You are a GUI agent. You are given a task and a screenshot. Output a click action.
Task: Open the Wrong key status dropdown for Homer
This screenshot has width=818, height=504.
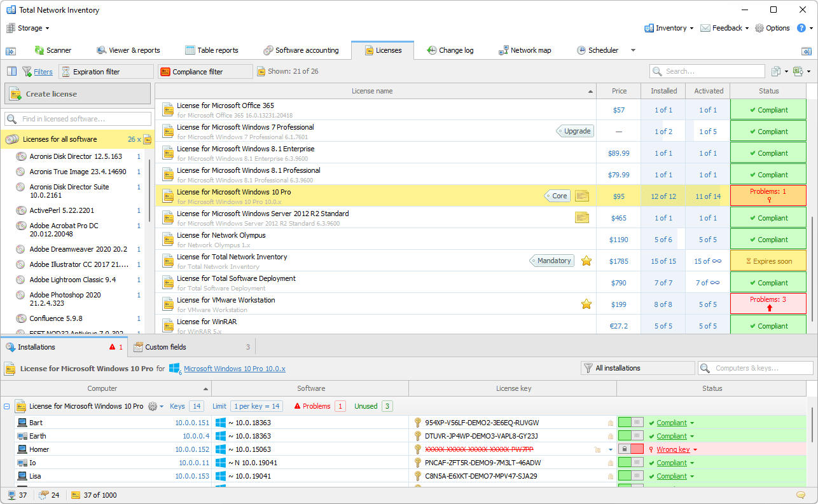pos(695,450)
